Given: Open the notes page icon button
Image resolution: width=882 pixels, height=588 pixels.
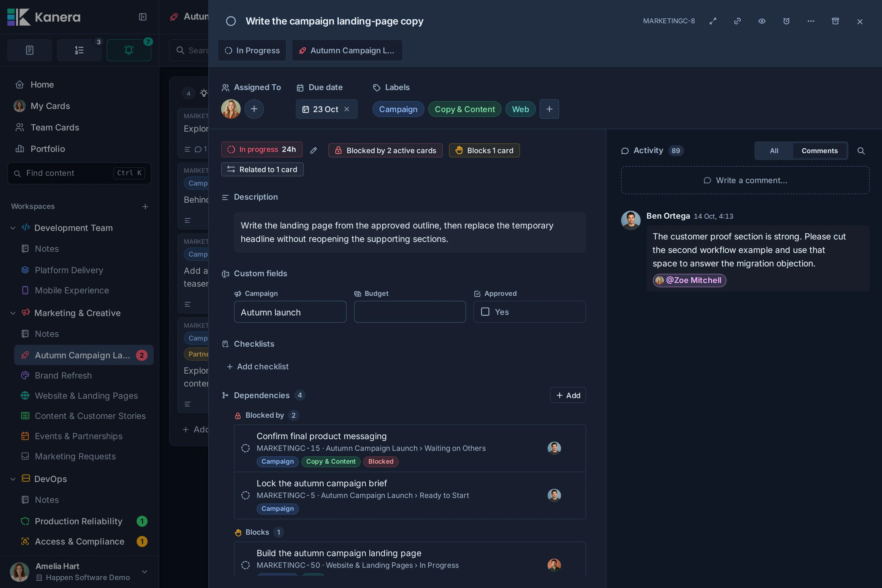Looking at the screenshot, I should point(30,50).
